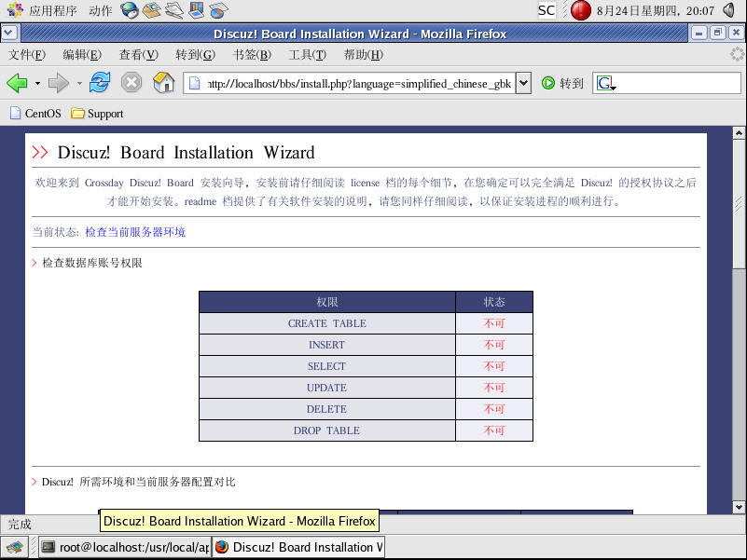Click the DROP TABLE permission cell
747x560 pixels.
(327, 430)
